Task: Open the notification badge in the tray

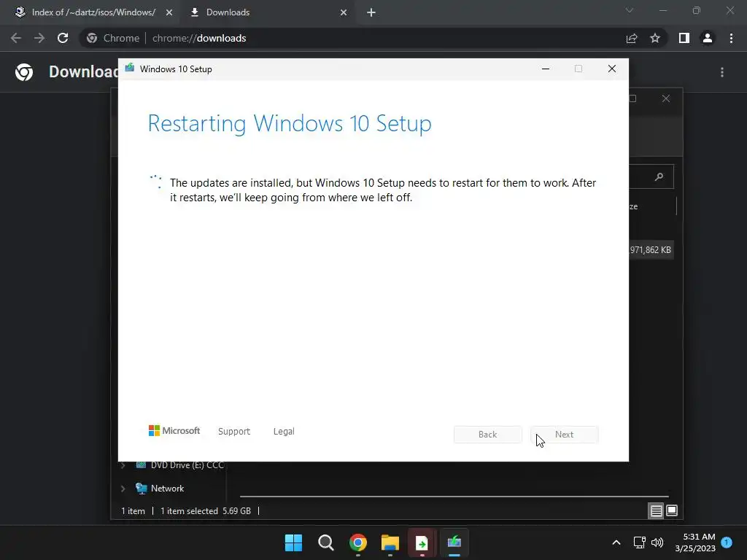Action: click(x=727, y=542)
